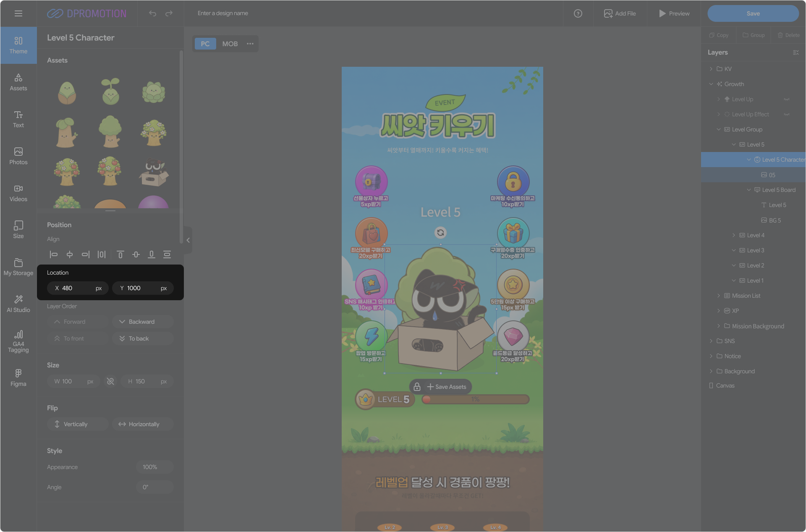Collapse the Level Group layer
Image resolution: width=806 pixels, height=532 pixels.
coord(719,129)
